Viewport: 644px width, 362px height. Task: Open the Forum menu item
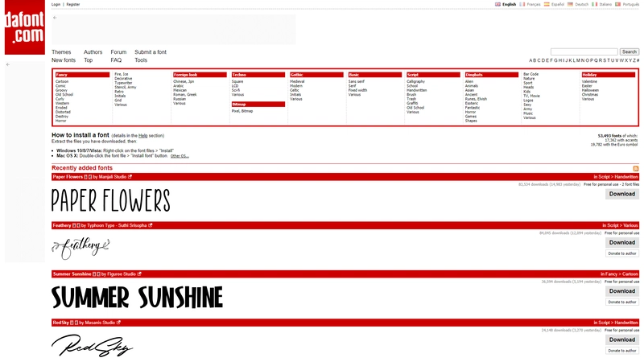pos(118,52)
